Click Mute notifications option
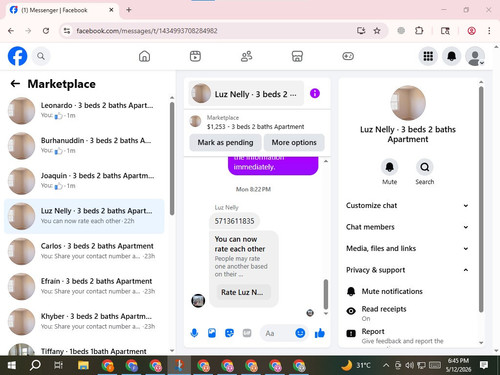The image size is (500, 375). (407, 291)
